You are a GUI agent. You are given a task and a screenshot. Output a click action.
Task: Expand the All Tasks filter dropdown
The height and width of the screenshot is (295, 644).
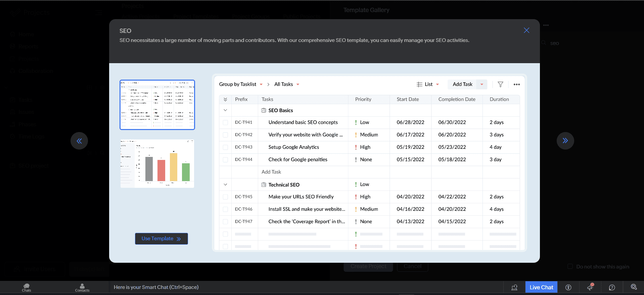[x=286, y=84]
